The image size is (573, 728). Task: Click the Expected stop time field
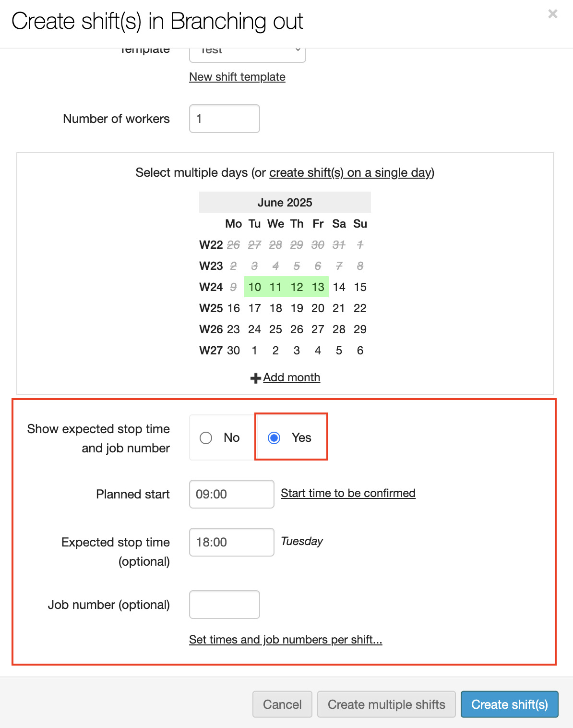click(x=231, y=542)
